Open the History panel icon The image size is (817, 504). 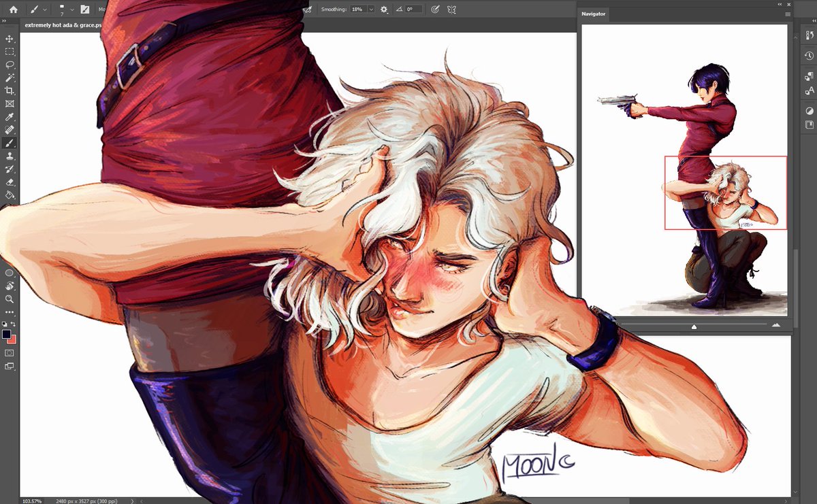coord(810,56)
